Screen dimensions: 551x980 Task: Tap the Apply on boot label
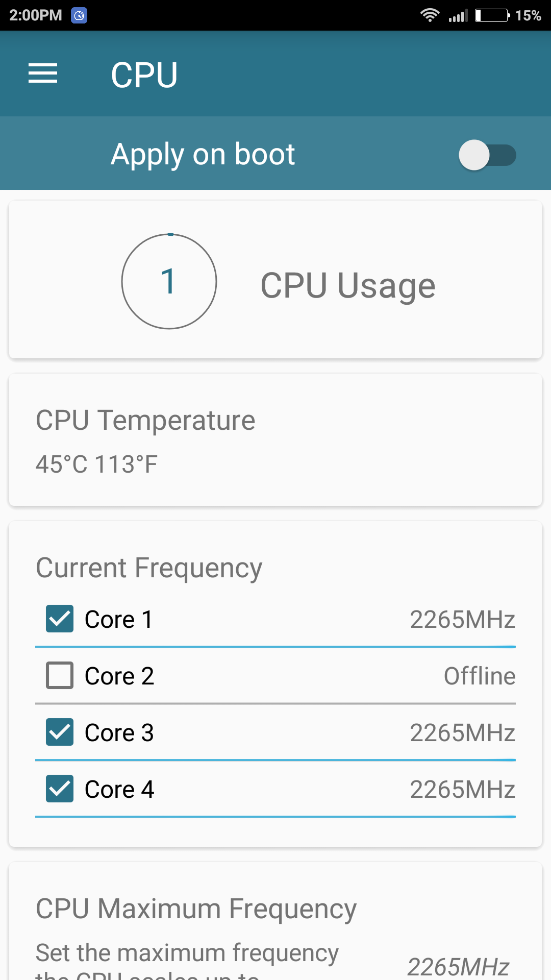tap(203, 154)
